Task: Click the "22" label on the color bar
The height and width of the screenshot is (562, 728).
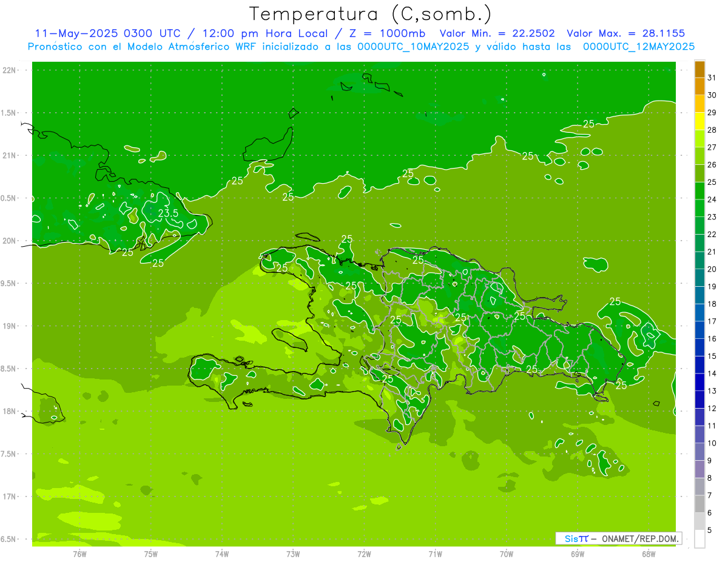Action: (x=712, y=234)
